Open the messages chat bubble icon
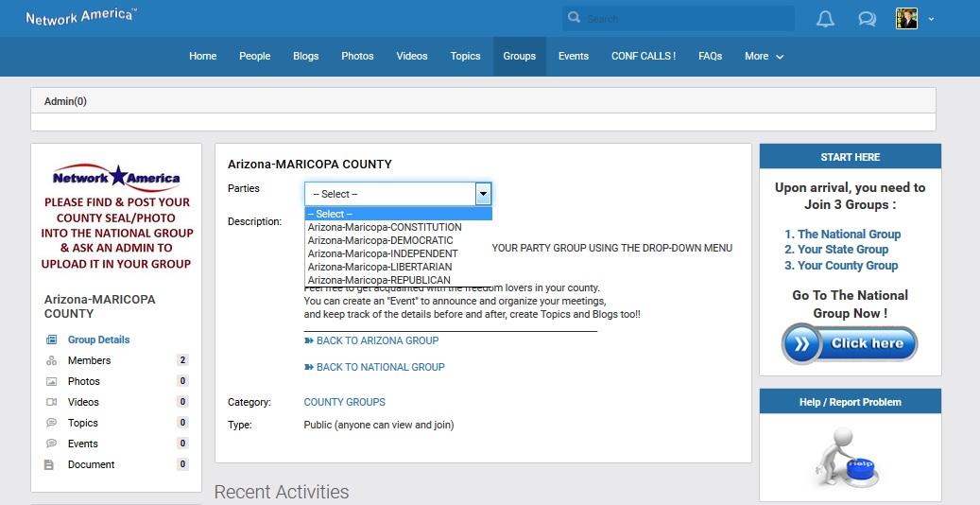This screenshot has height=505, width=980. coord(866,19)
